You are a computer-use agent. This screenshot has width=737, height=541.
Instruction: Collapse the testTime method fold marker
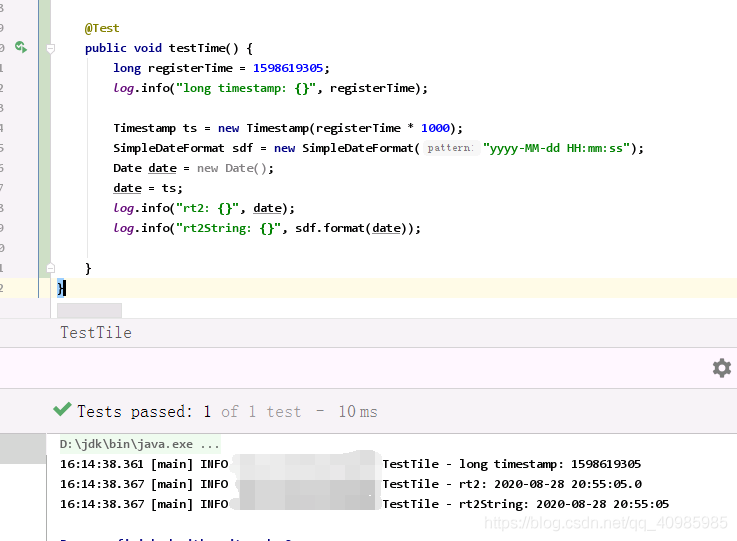pyautogui.click(x=50, y=48)
